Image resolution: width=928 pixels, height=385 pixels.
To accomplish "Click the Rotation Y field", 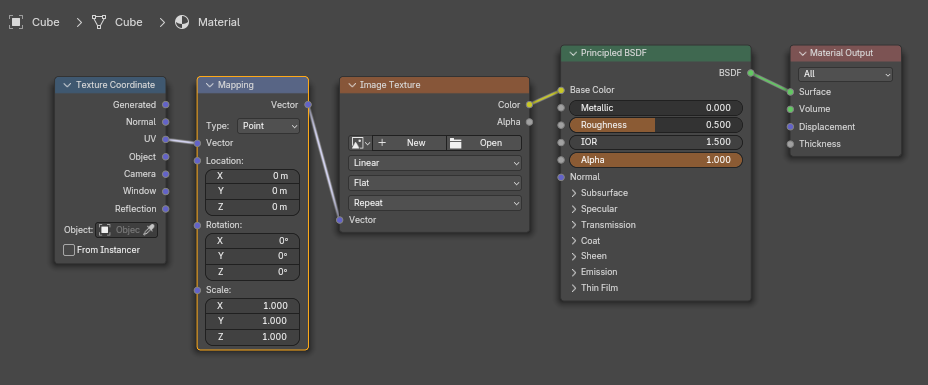I will coord(253,256).
